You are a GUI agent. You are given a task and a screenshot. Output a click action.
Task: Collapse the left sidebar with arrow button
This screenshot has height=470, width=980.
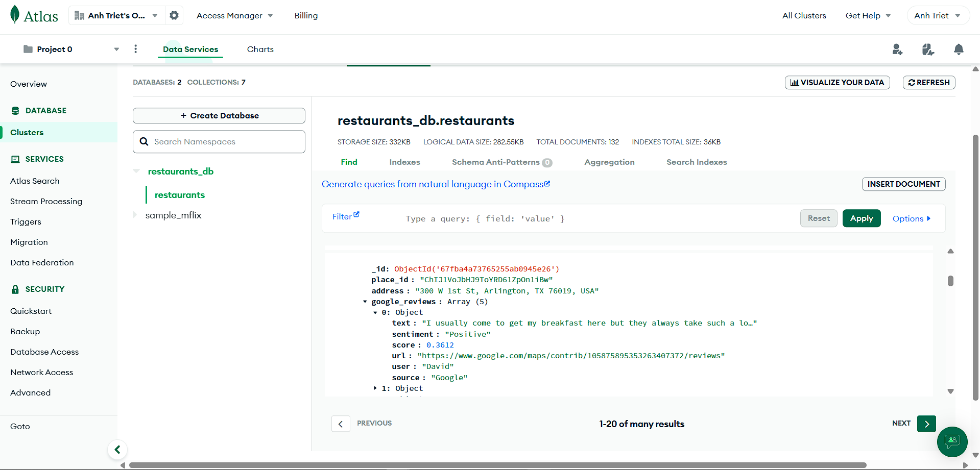click(117, 450)
